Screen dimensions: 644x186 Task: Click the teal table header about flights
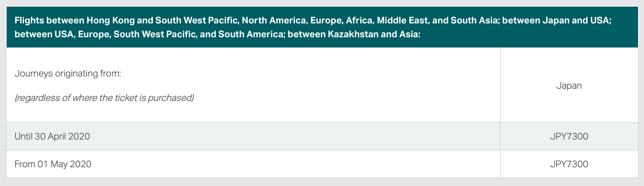322,27
